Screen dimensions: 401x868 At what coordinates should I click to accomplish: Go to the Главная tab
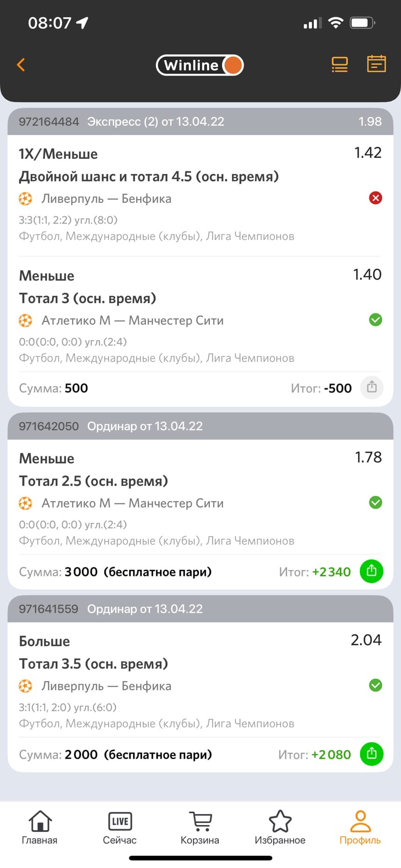pos(39,828)
